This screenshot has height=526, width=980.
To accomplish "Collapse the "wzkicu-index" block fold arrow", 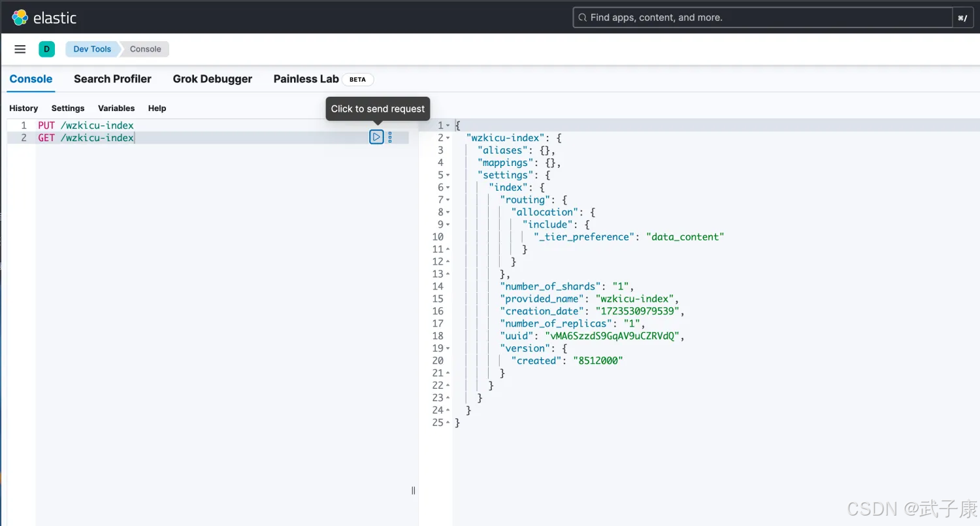I will tap(448, 138).
